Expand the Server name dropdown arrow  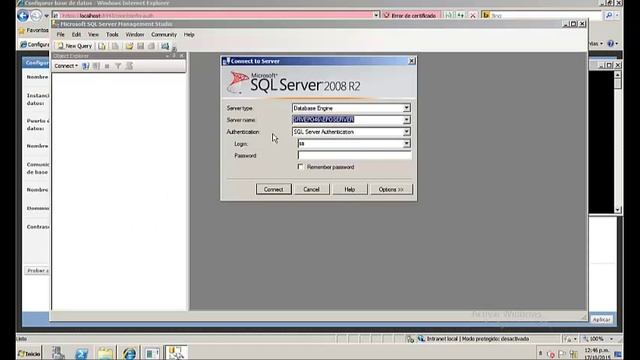pos(407,120)
